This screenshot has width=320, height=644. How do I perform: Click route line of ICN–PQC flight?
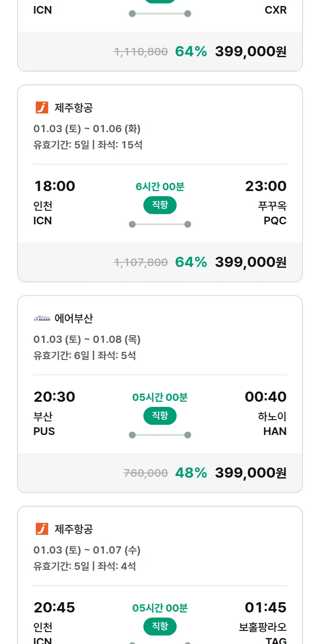(x=160, y=224)
